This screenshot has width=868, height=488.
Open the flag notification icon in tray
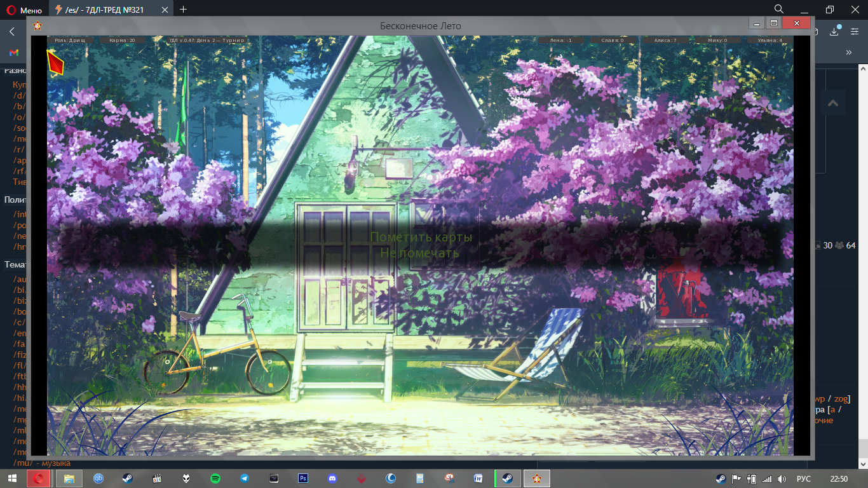(x=736, y=479)
